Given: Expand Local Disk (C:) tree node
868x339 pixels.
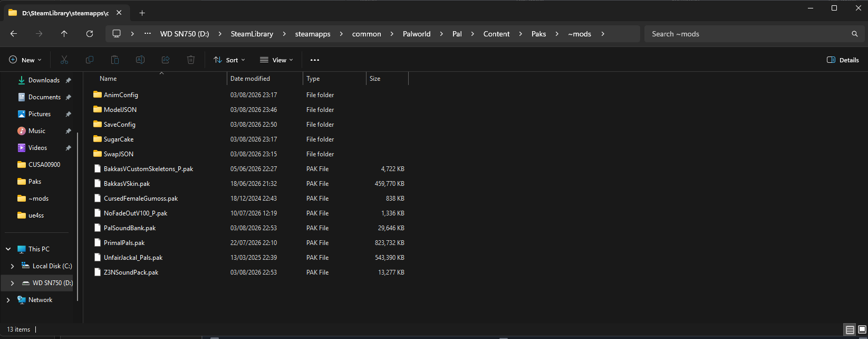Looking at the screenshot, I should 12,266.
